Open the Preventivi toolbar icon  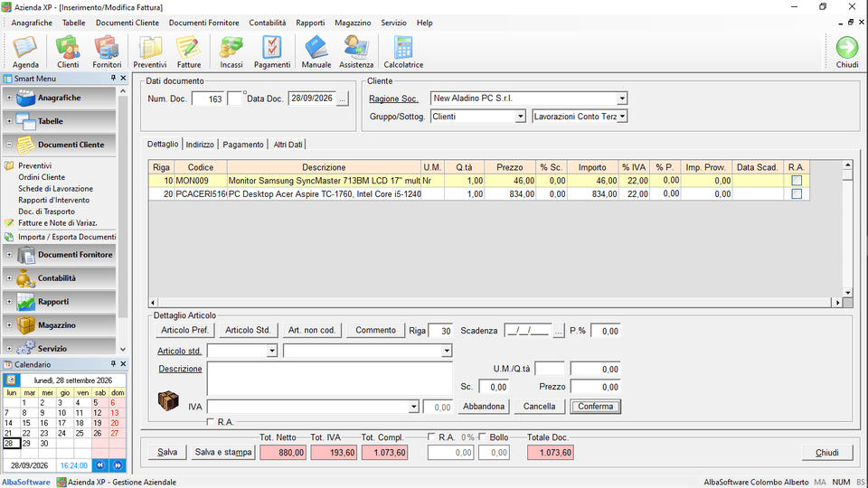(x=150, y=52)
